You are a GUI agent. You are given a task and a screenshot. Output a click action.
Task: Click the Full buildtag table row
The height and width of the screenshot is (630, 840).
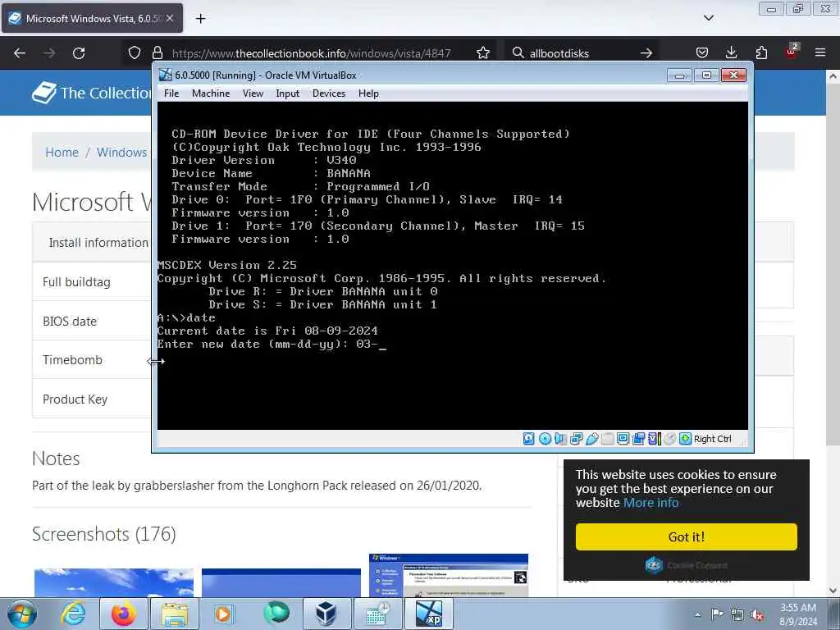tap(92, 282)
